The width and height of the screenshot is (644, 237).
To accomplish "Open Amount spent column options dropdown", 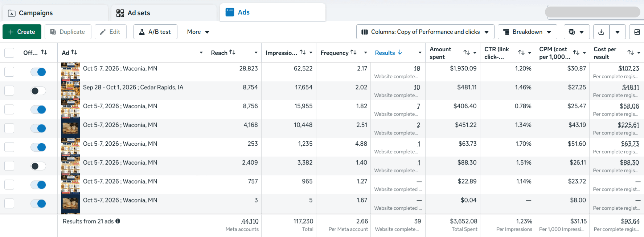I will (475, 53).
